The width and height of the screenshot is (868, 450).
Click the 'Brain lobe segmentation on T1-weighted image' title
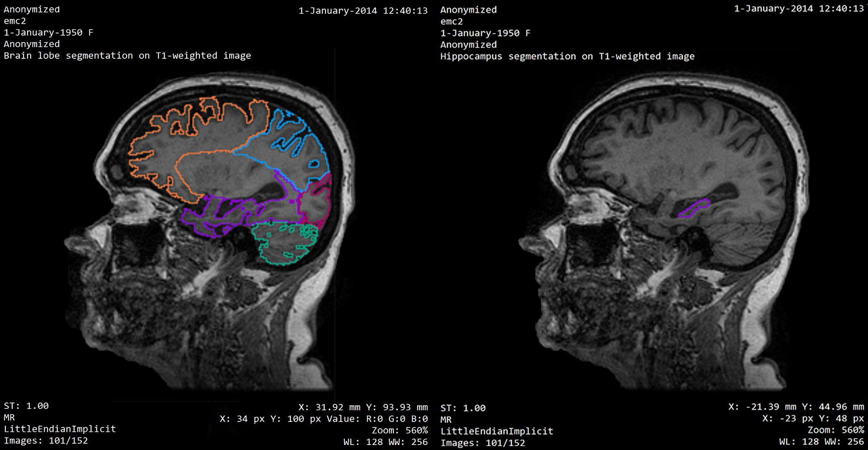point(127,55)
